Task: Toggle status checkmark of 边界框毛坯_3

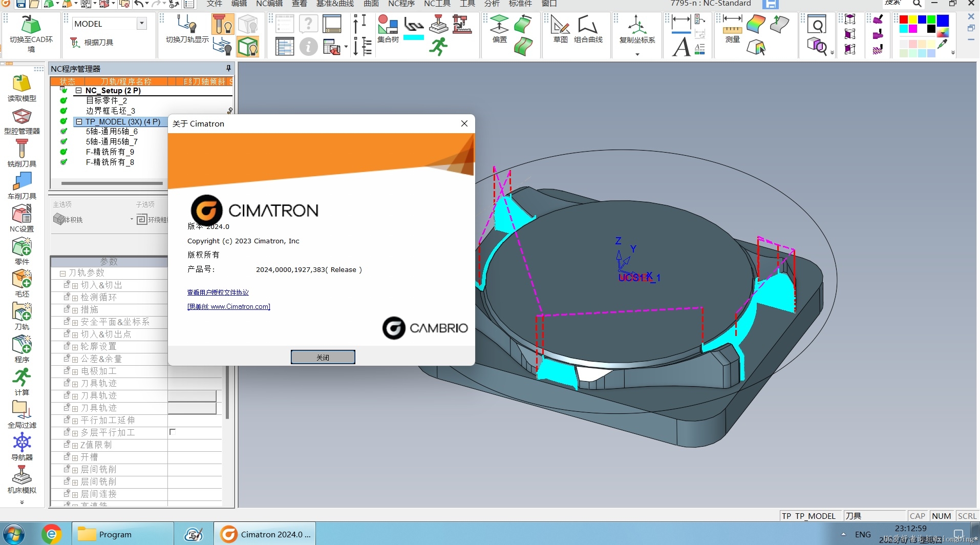Action: click(63, 111)
